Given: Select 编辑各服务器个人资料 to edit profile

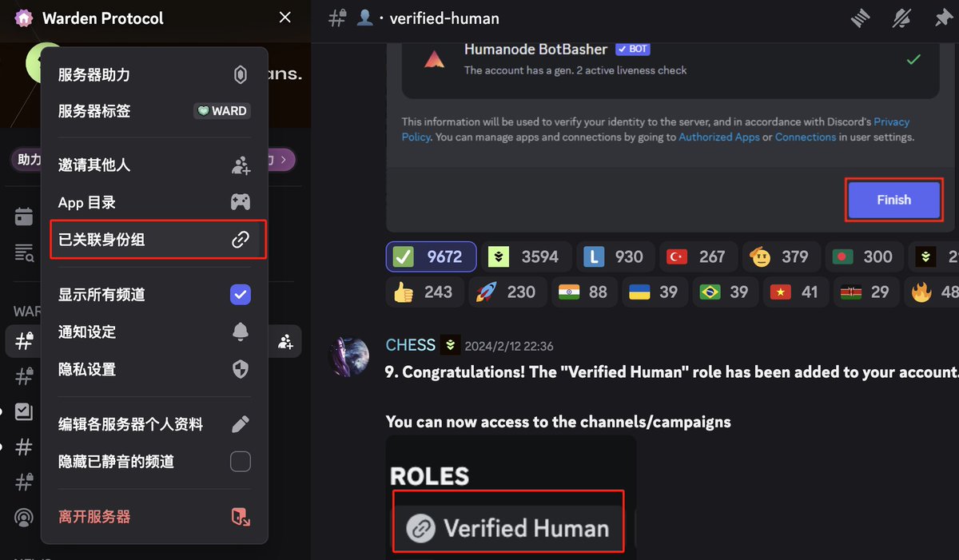Looking at the screenshot, I should pyautogui.click(x=154, y=424).
